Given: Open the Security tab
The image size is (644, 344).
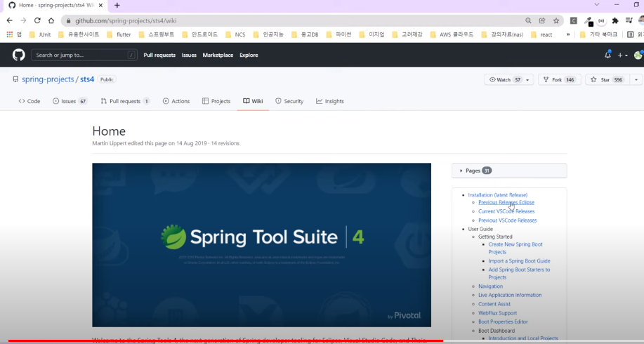Looking at the screenshot, I should coord(289,101).
